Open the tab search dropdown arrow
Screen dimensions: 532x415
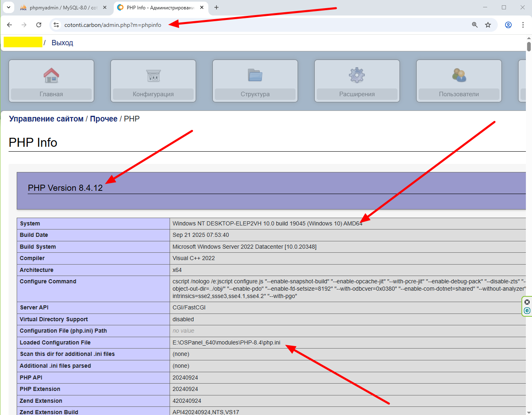(8, 7)
